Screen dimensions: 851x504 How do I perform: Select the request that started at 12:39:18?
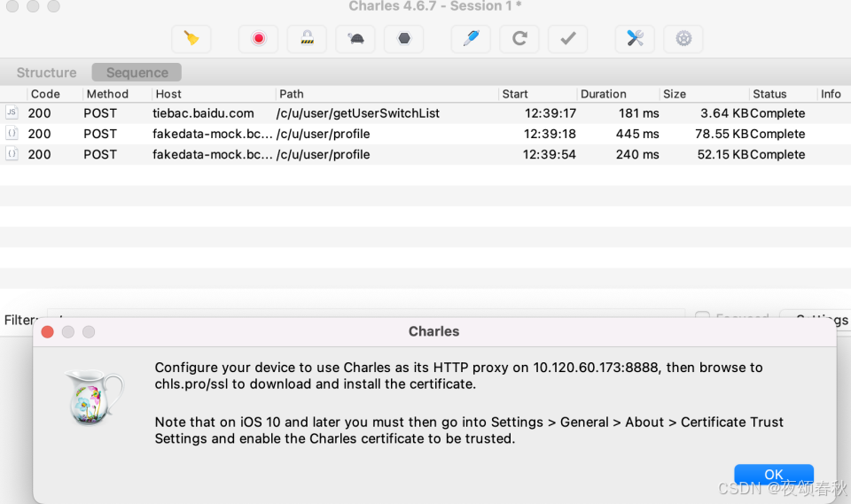[425, 134]
